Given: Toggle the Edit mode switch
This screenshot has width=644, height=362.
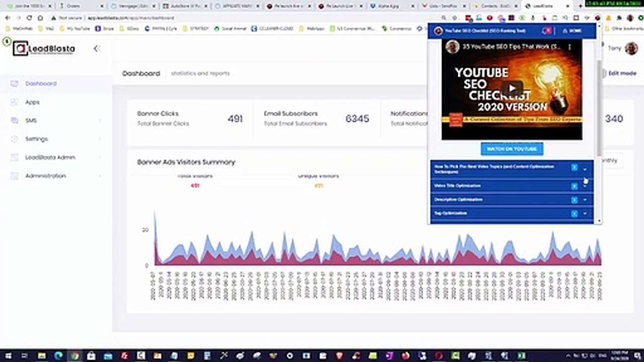Looking at the screenshot, I should pos(604,73).
